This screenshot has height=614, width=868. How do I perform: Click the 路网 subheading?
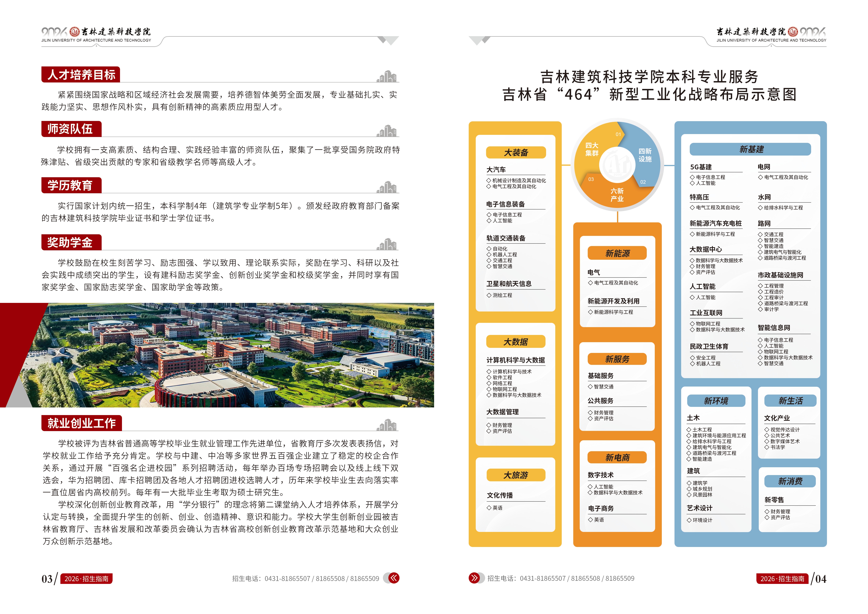click(764, 223)
